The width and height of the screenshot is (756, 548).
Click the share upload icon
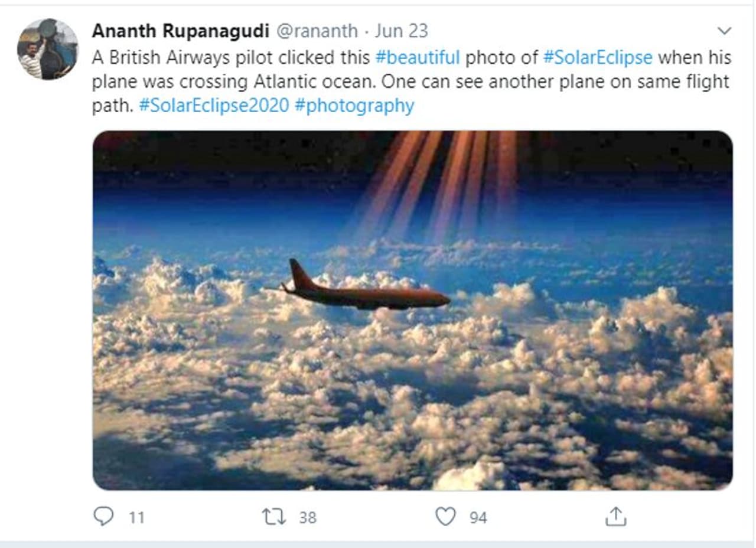(615, 517)
